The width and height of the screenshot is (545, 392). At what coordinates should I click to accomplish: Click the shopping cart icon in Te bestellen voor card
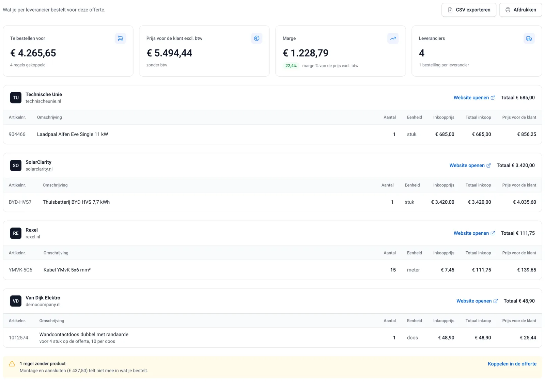click(x=120, y=38)
